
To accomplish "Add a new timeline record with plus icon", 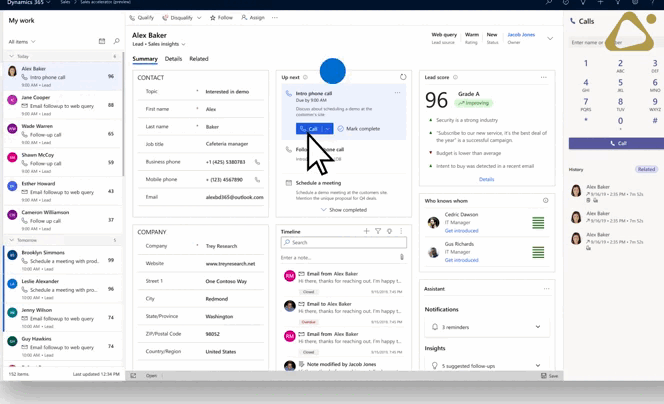I will [x=366, y=231].
